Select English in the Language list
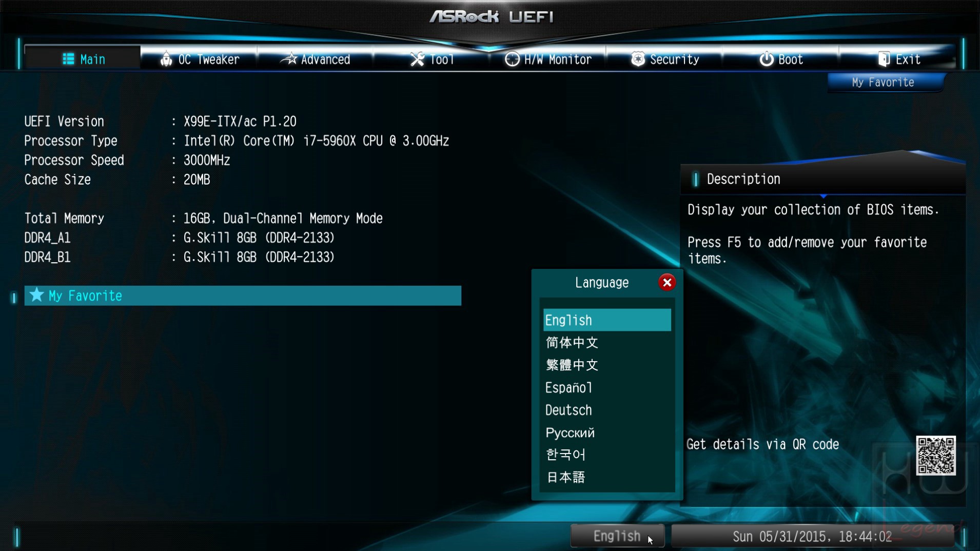 607,320
